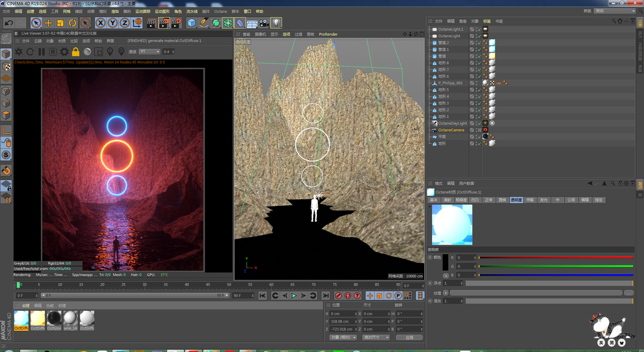Click the 应用 apply button
The width and height of the screenshot is (644, 352).
coord(409,337)
